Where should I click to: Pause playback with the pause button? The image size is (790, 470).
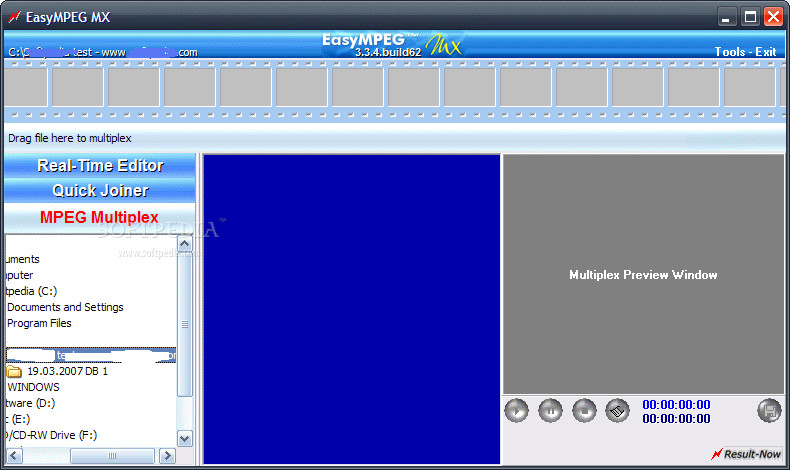tap(550, 411)
